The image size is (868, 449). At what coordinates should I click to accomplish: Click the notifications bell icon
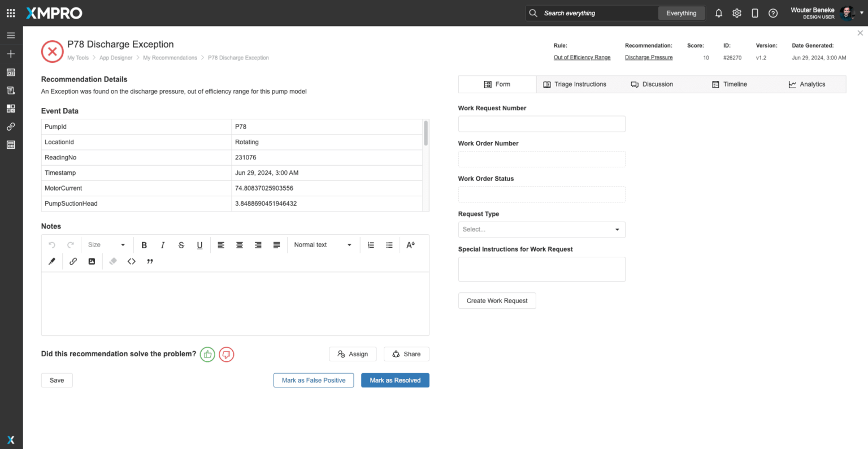718,13
